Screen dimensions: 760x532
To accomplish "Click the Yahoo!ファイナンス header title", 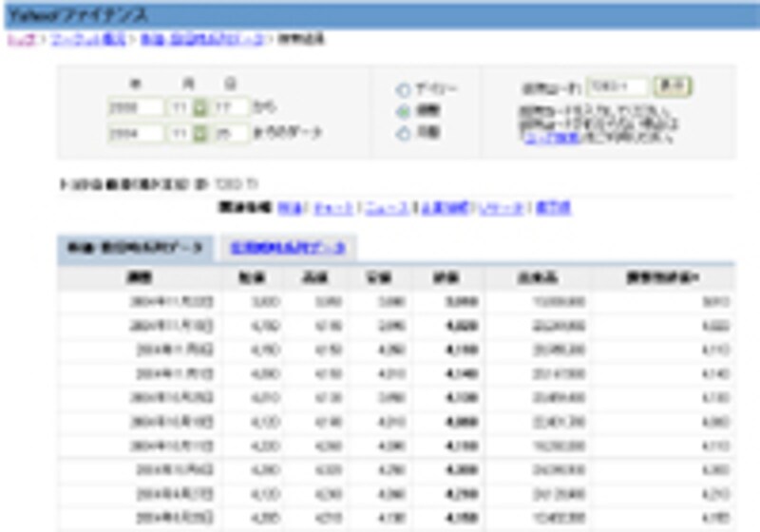I will click(78, 15).
